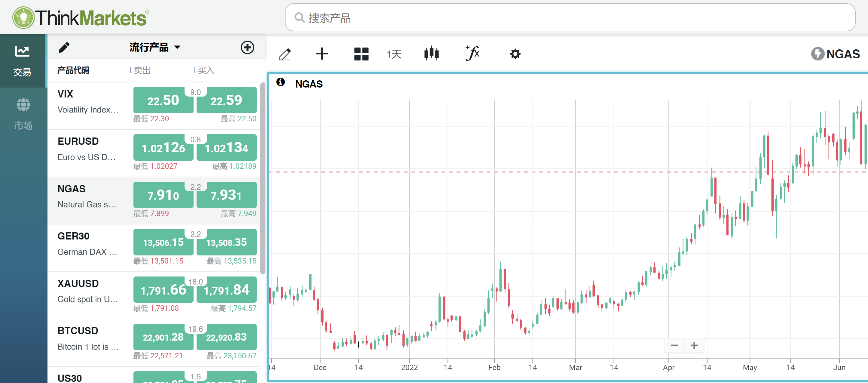
Task: Click the May label on time axis
Action: pos(750,367)
